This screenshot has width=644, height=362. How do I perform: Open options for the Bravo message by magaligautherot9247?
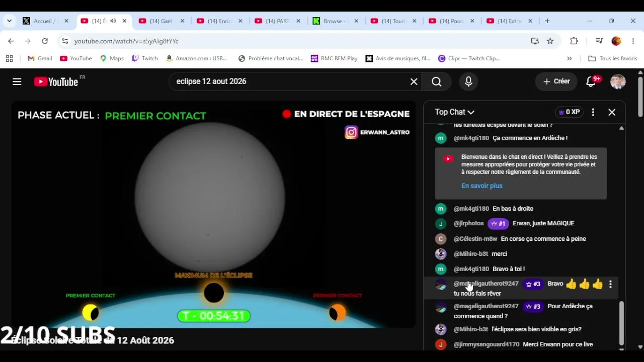coord(610,285)
